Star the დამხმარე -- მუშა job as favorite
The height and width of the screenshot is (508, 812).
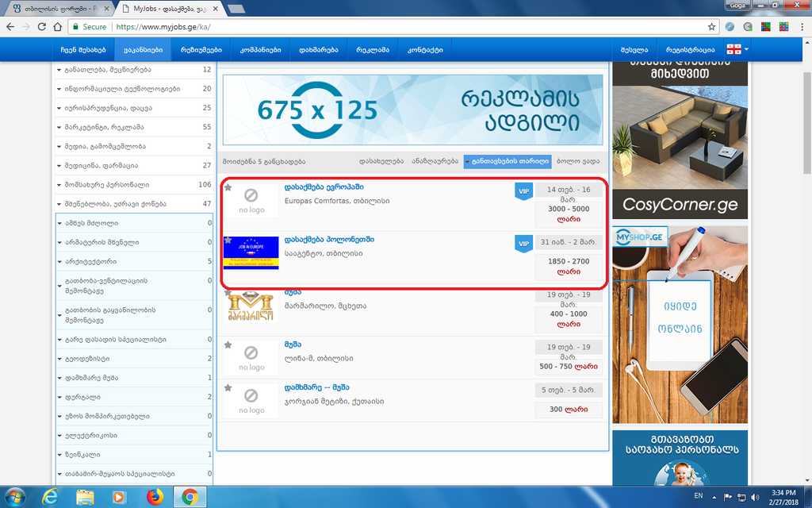coord(228,387)
